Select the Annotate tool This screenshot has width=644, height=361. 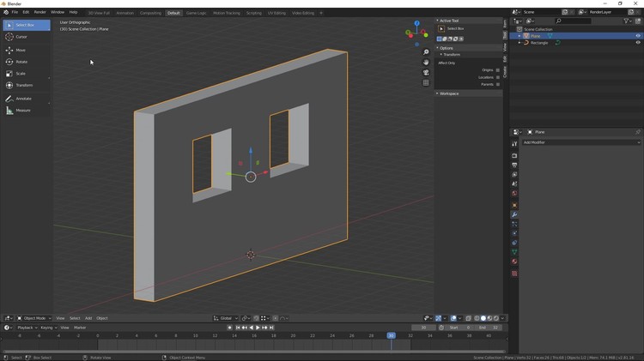click(22, 99)
